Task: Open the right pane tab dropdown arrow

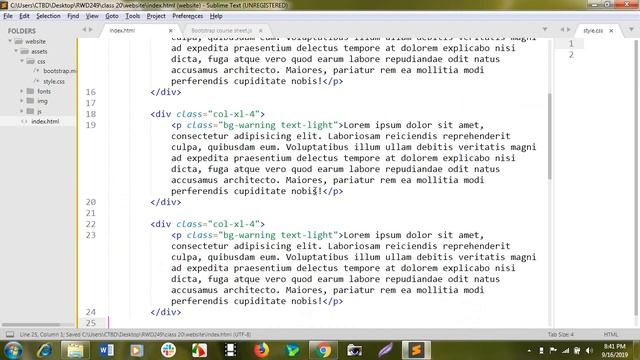Action: (631, 29)
